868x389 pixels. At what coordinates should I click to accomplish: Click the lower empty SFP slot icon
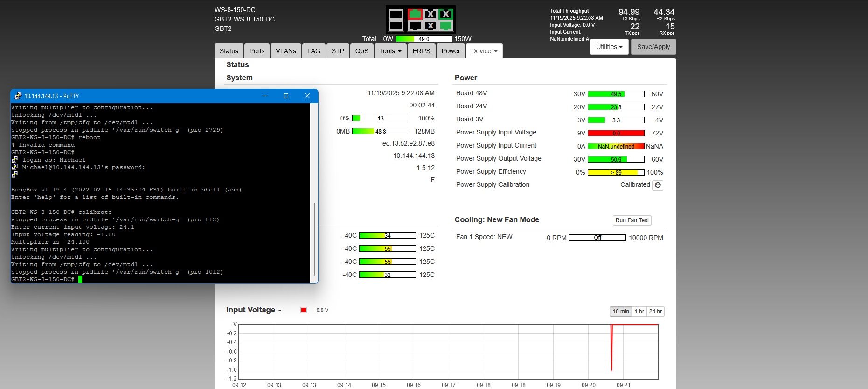click(396, 26)
